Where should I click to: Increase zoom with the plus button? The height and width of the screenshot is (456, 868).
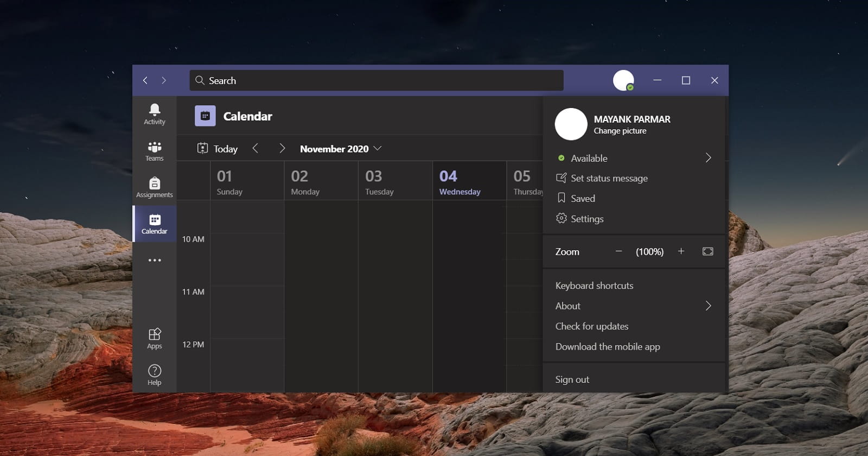(x=681, y=251)
